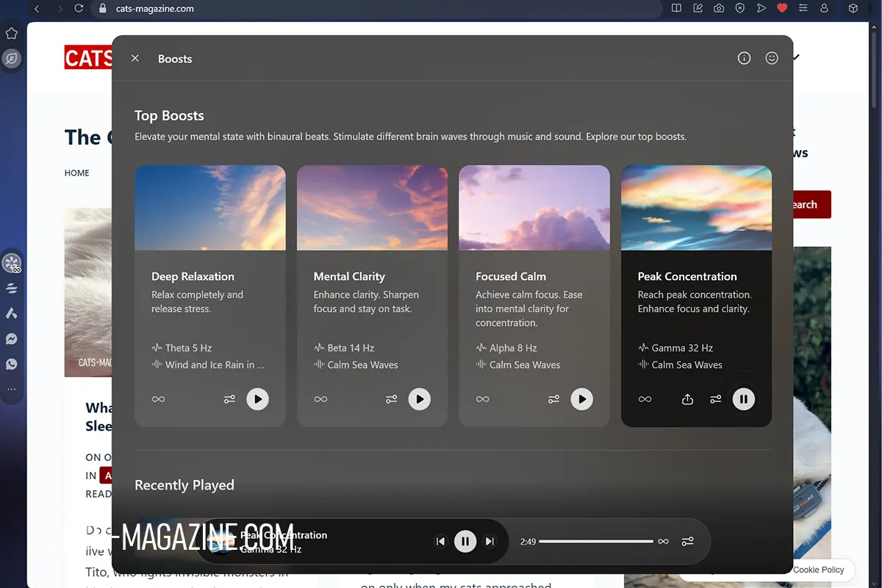The image size is (882, 588).
Task: Skip to the next track in player
Action: [x=490, y=542]
